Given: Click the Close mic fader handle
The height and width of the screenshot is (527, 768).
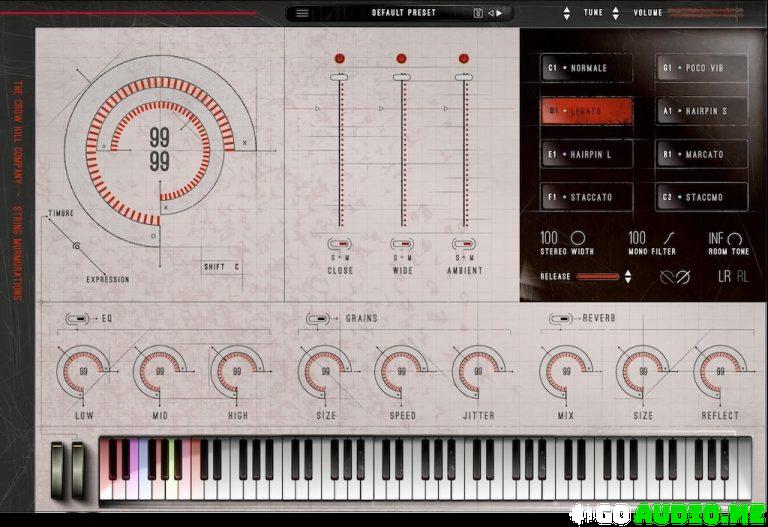Looking at the screenshot, I should pyautogui.click(x=339, y=77).
